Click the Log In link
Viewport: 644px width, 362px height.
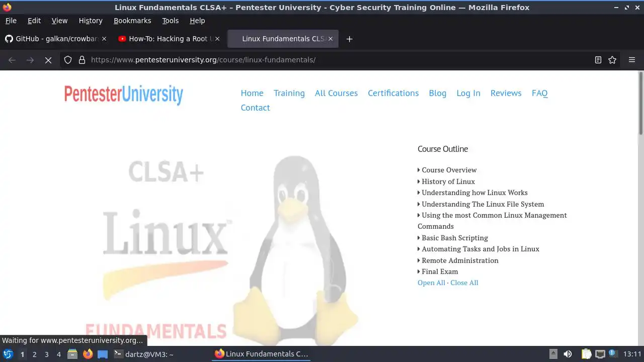coord(468,93)
